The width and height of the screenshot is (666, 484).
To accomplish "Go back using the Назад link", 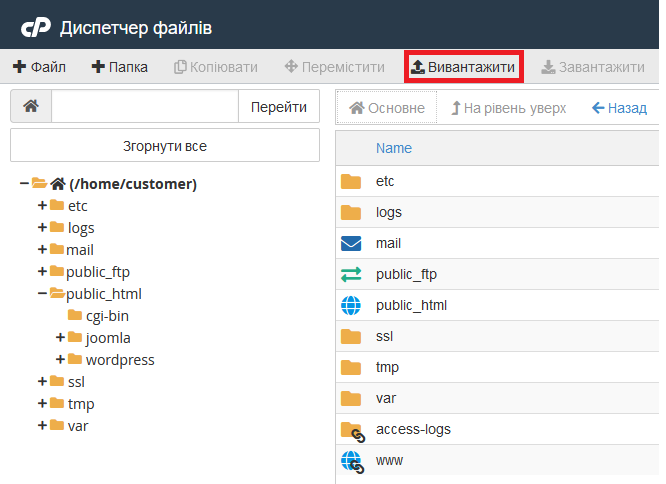I will (619, 108).
